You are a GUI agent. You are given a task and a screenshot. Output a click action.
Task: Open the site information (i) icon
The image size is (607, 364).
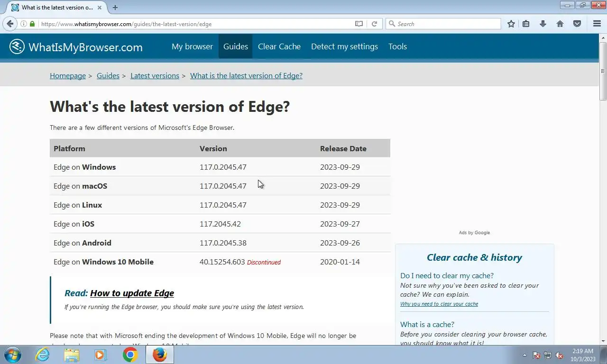click(23, 24)
